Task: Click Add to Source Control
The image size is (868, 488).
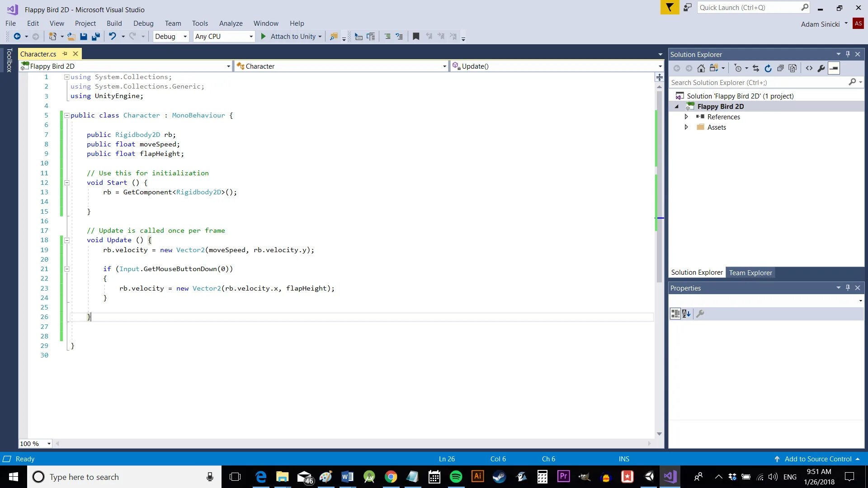Action: [x=817, y=459]
